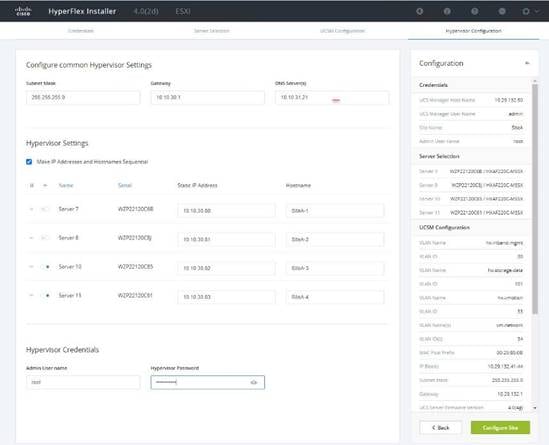
Task: Click the Back button
Action: pyautogui.click(x=440, y=427)
